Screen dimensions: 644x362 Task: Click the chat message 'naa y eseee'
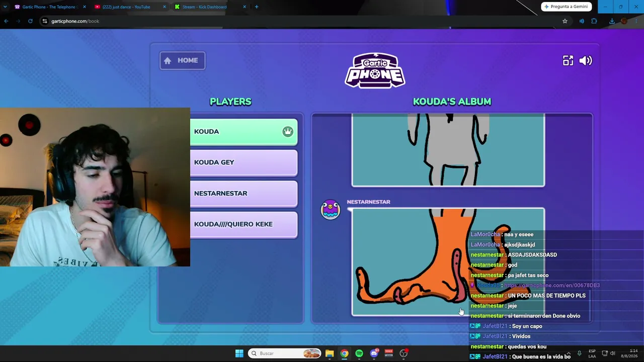coord(519,235)
